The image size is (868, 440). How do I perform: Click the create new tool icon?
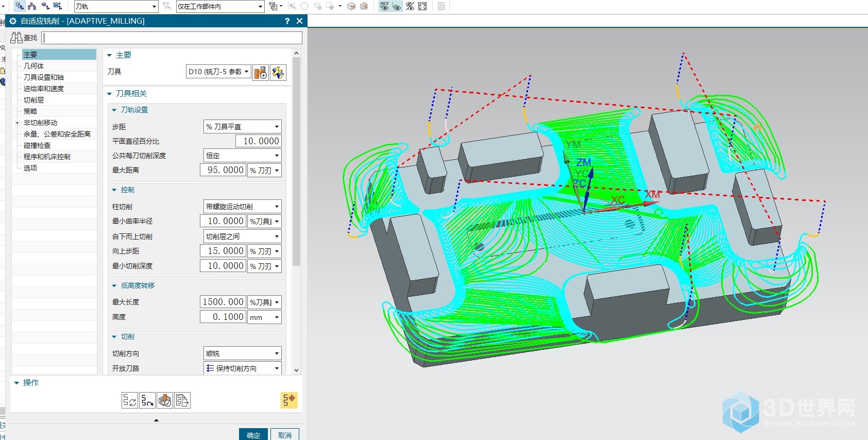261,72
